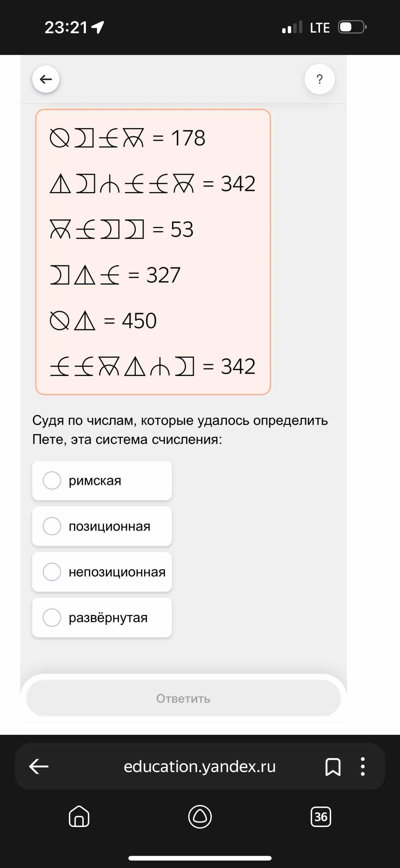Tap the education.yandex.ru address field
Screen dimensions: 400x868
click(200, 766)
